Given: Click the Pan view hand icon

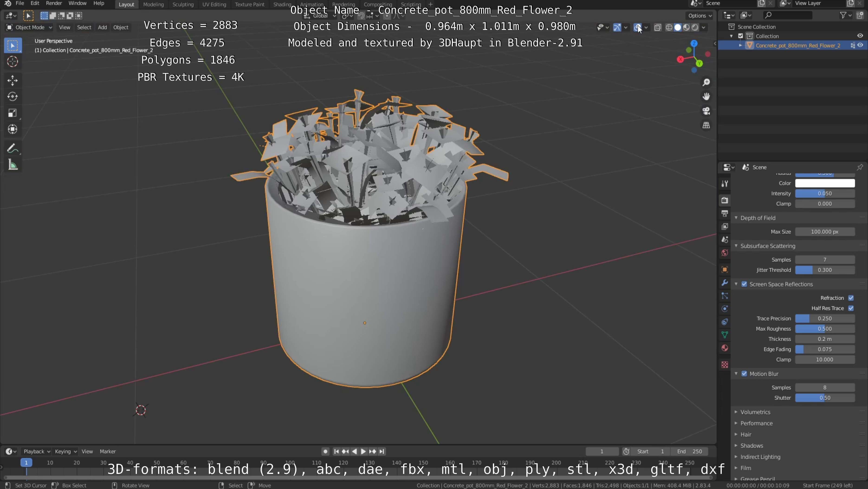Looking at the screenshot, I should point(706,97).
